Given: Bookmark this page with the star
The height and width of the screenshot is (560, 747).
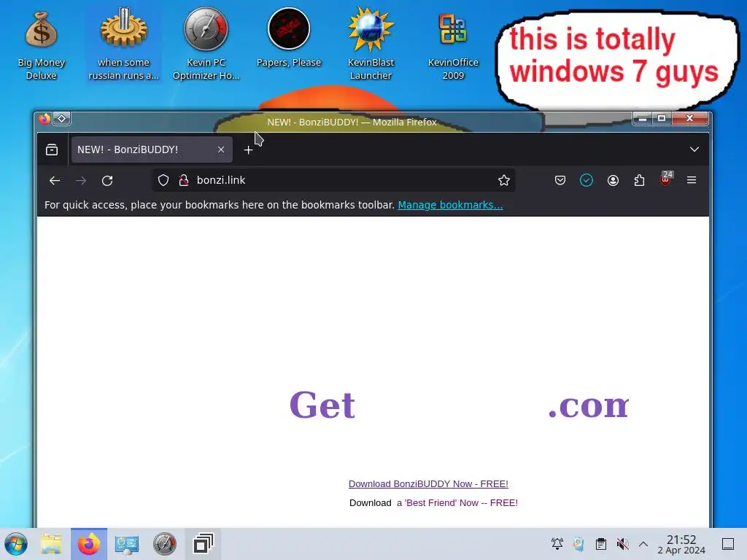Looking at the screenshot, I should 503,181.
